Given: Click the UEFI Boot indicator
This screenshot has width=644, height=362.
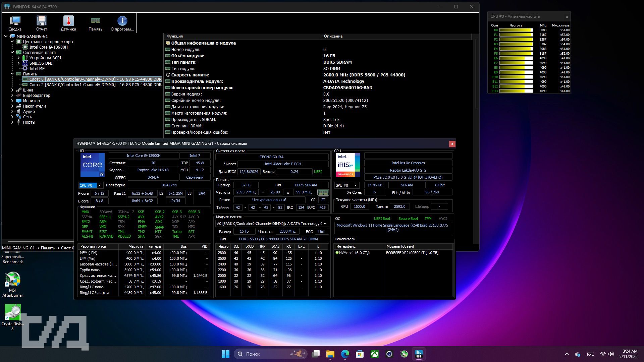Looking at the screenshot, I should [382, 219].
